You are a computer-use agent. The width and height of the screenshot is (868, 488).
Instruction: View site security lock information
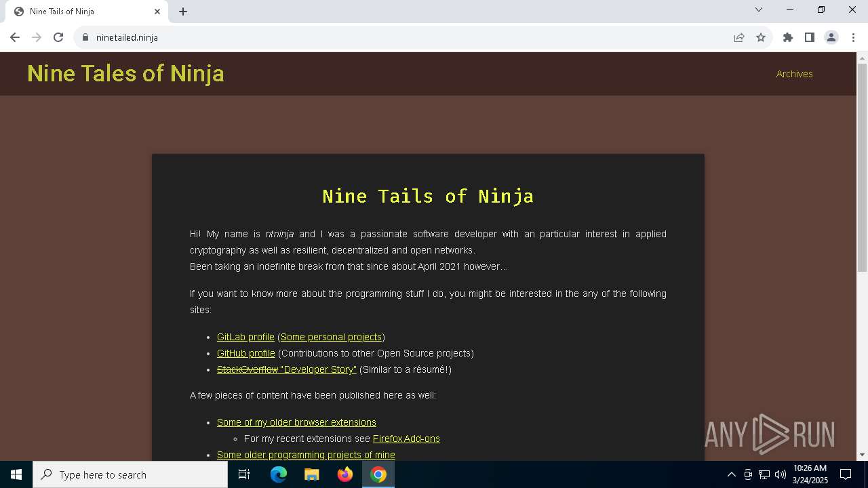[85, 37]
